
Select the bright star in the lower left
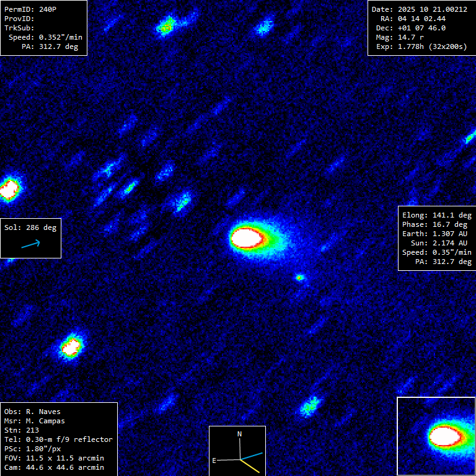(71, 347)
